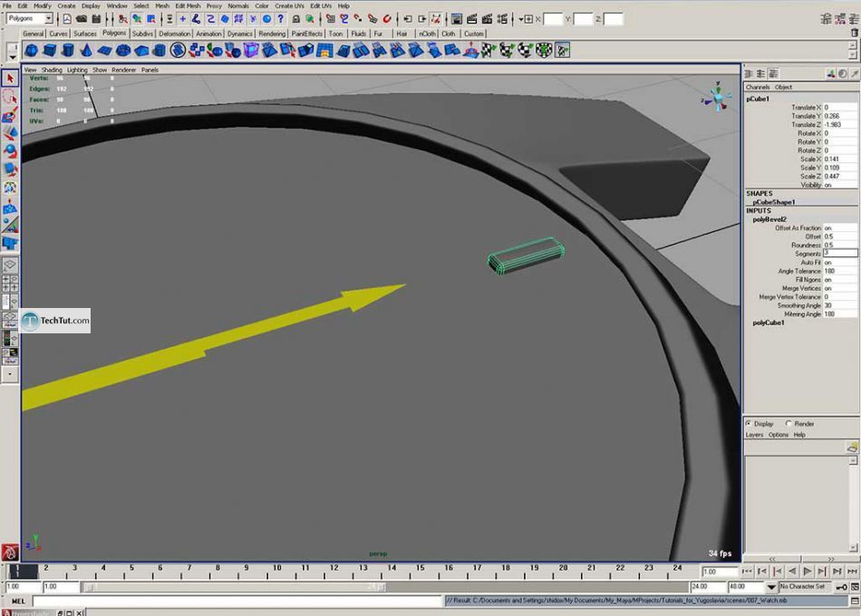
Task: Create a polygon cylinder from the shelf
Action: pos(68,51)
